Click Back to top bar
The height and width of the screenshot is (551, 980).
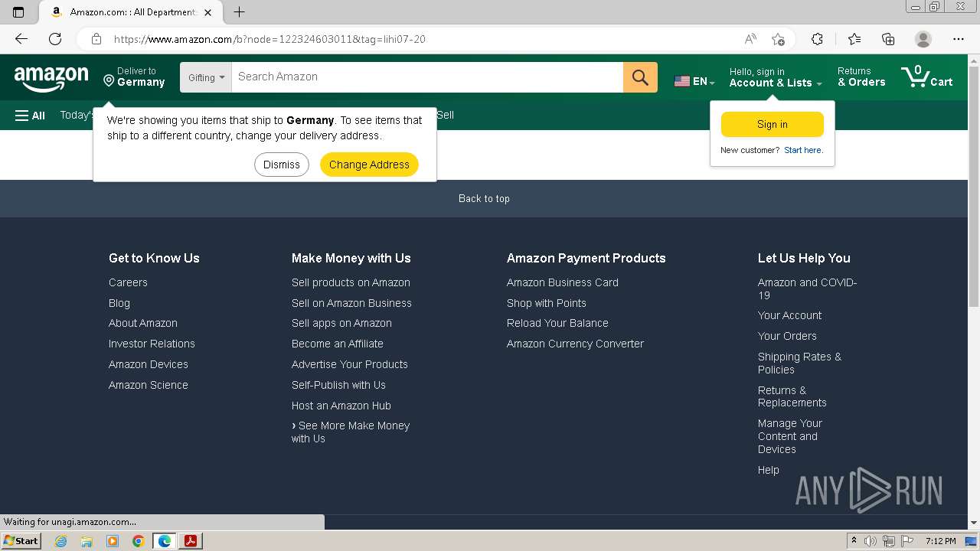click(484, 198)
